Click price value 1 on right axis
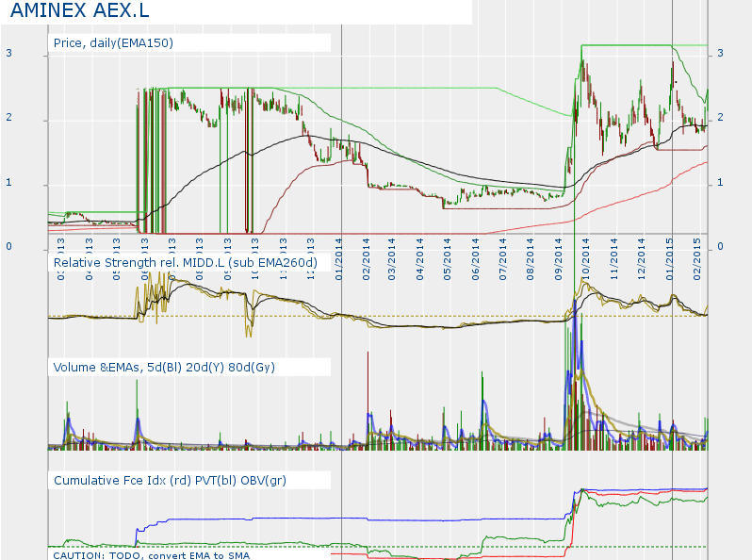 [x=720, y=182]
